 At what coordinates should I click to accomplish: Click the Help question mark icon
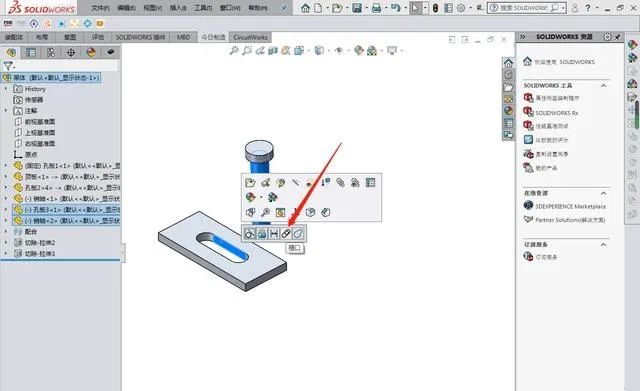(x=587, y=8)
